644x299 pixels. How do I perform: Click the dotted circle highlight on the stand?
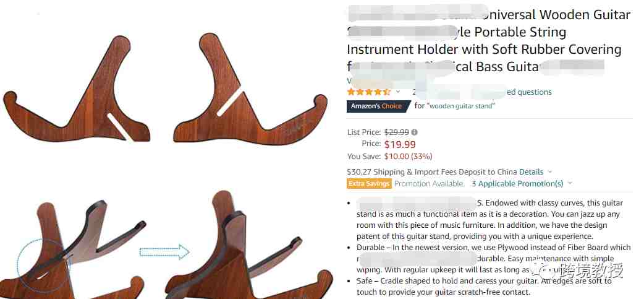point(43,265)
